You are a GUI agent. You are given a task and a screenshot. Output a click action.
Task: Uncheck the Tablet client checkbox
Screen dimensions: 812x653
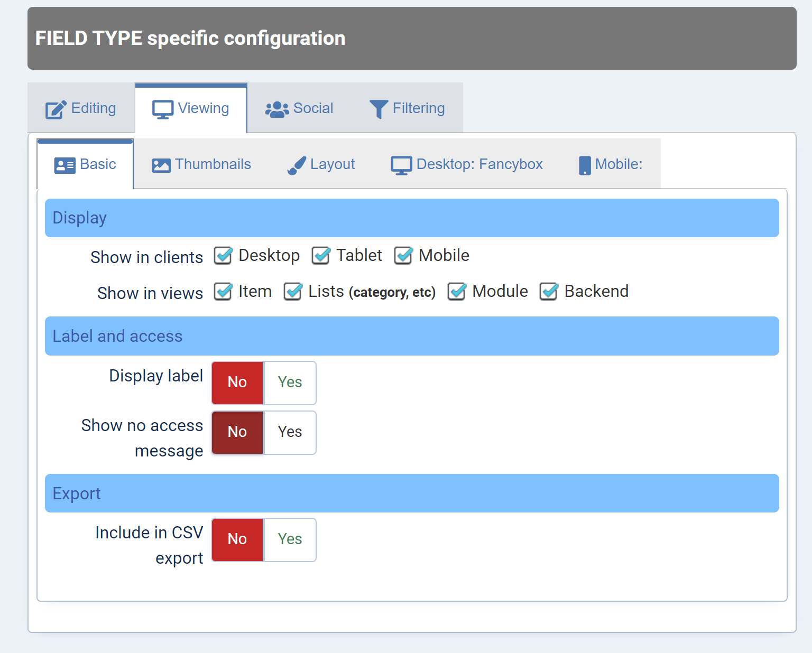[321, 255]
